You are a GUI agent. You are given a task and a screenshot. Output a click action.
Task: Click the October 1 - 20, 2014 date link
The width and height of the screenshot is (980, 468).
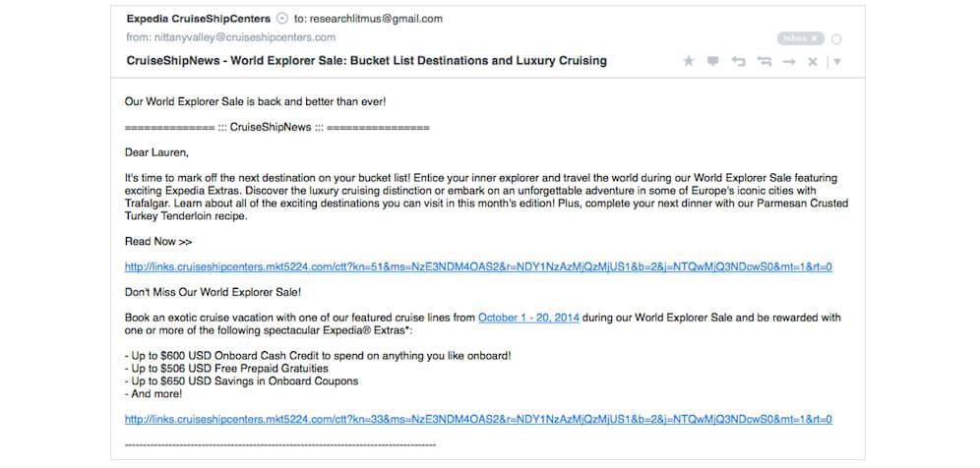pos(528,318)
